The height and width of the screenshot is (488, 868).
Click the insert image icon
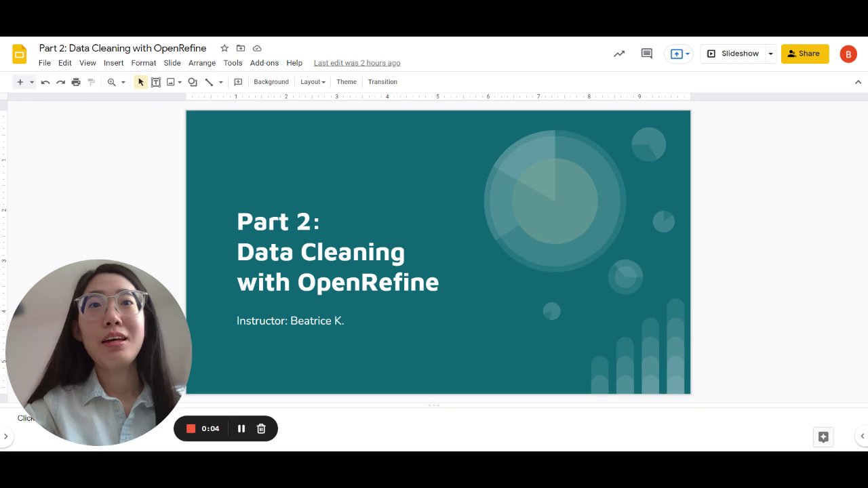click(x=171, y=82)
